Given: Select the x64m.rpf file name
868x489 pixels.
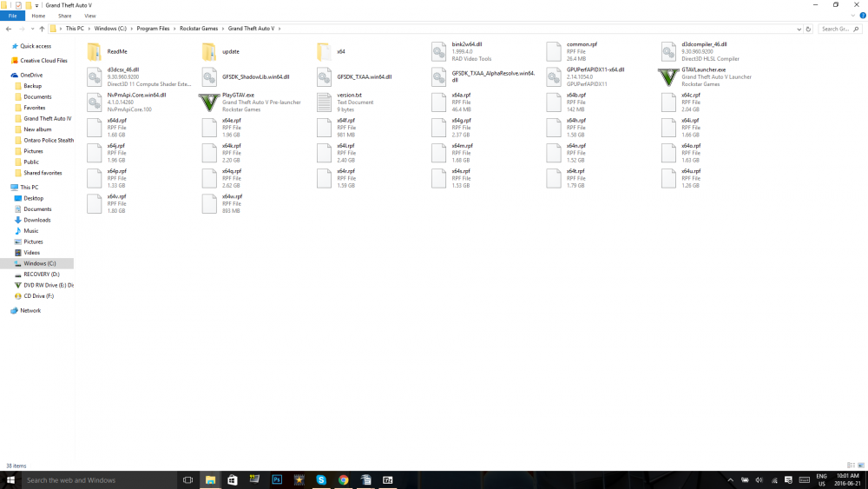Looking at the screenshot, I should pyautogui.click(x=463, y=146).
